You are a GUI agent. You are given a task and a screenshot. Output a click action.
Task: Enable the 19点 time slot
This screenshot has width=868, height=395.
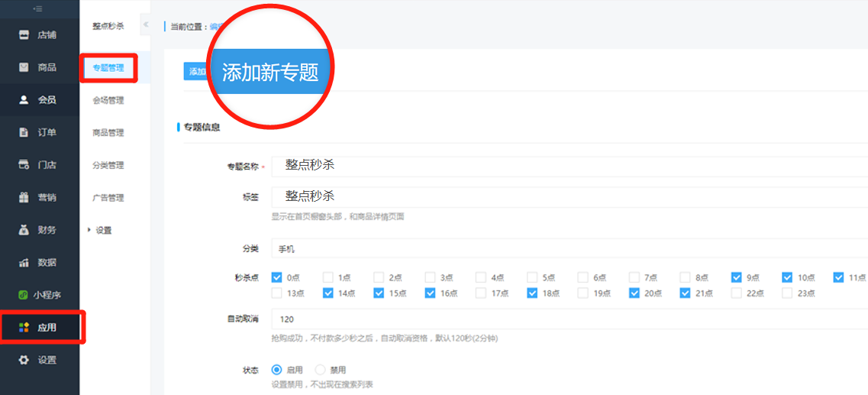tap(583, 293)
